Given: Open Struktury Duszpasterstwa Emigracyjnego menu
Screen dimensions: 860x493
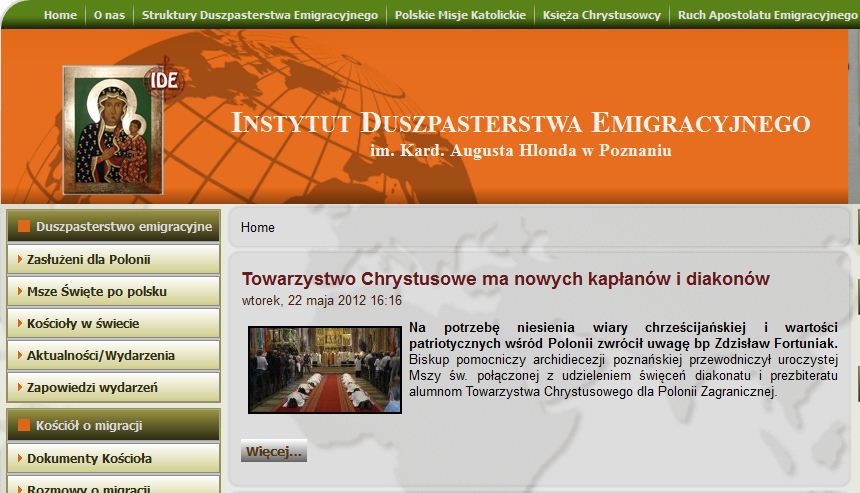Looking at the screenshot, I should click(x=260, y=15).
